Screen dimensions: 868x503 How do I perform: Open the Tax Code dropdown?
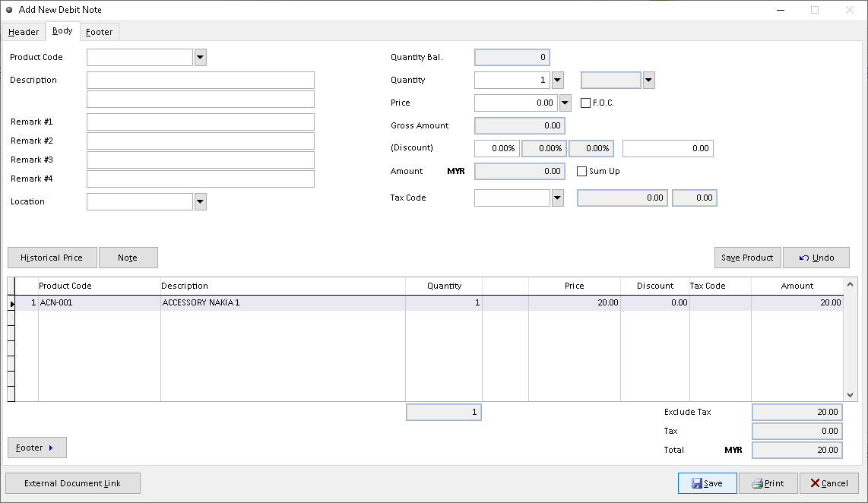tap(557, 198)
